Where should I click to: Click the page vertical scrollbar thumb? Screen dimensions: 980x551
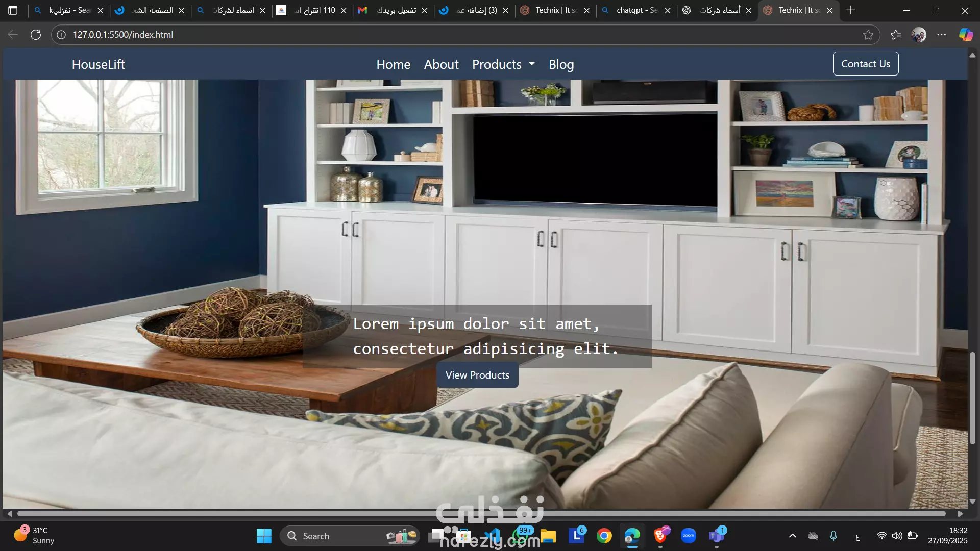coord(972,398)
